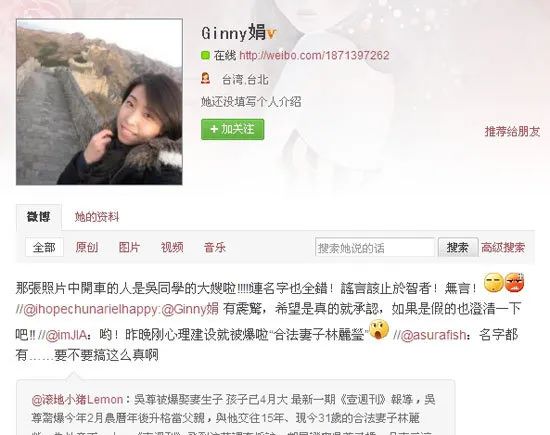Select the 全部 filter

tap(44, 247)
